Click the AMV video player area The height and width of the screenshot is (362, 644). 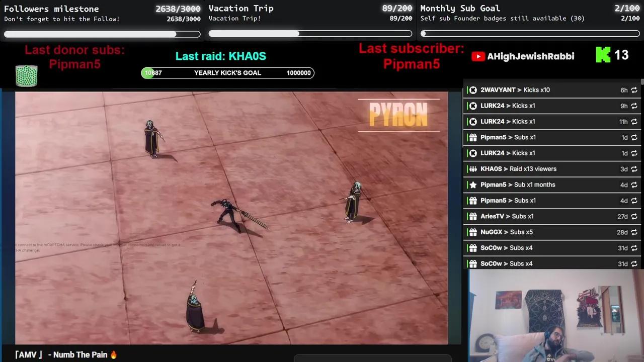(x=231, y=218)
